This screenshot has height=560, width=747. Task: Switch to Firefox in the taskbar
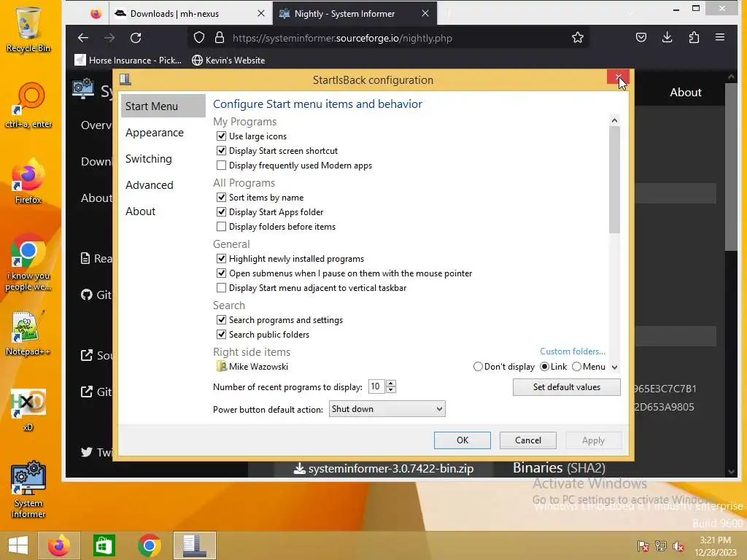(59, 545)
